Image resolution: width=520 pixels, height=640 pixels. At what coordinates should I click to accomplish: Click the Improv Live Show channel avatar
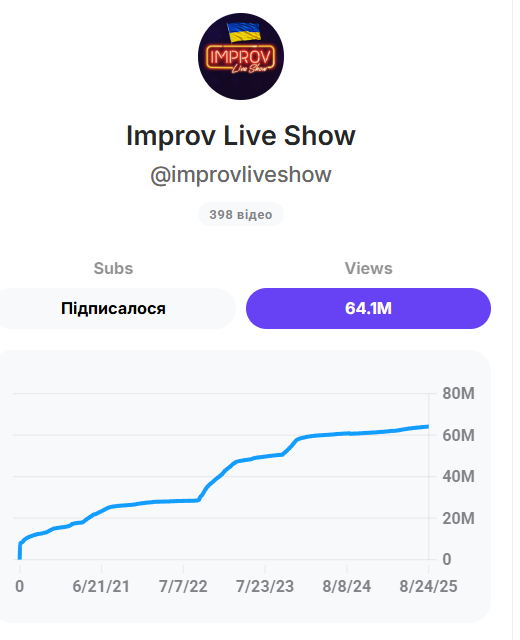pos(241,56)
